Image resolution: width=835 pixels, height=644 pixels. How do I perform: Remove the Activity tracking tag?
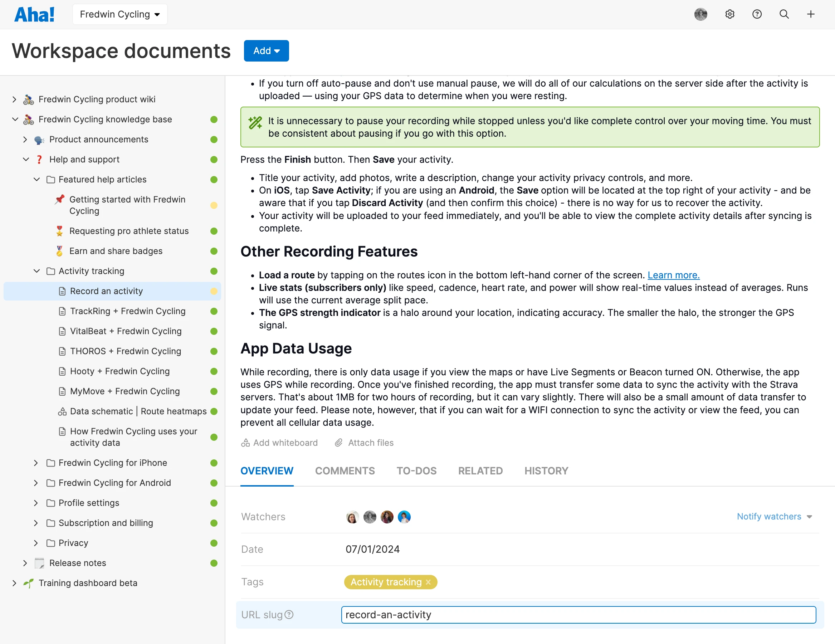click(x=428, y=582)
